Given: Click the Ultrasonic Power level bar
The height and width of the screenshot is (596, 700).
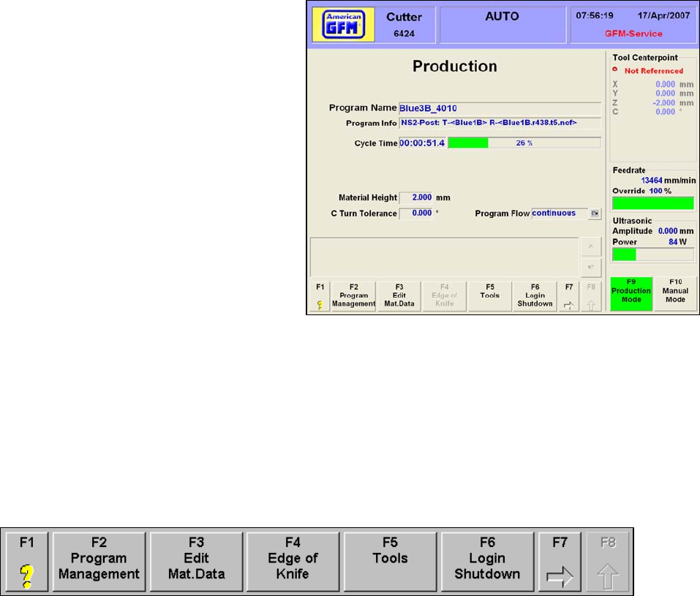Looking at the screenshot, I should 652,254.
